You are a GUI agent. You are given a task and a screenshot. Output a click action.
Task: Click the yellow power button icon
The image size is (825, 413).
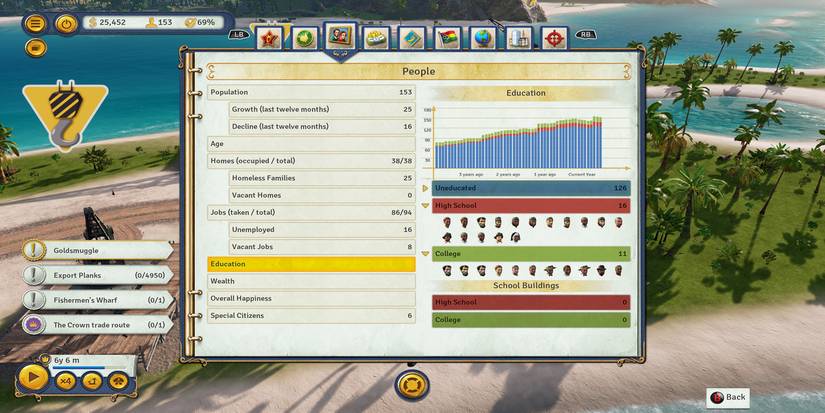pyautogui.click(x=67, y=23)
